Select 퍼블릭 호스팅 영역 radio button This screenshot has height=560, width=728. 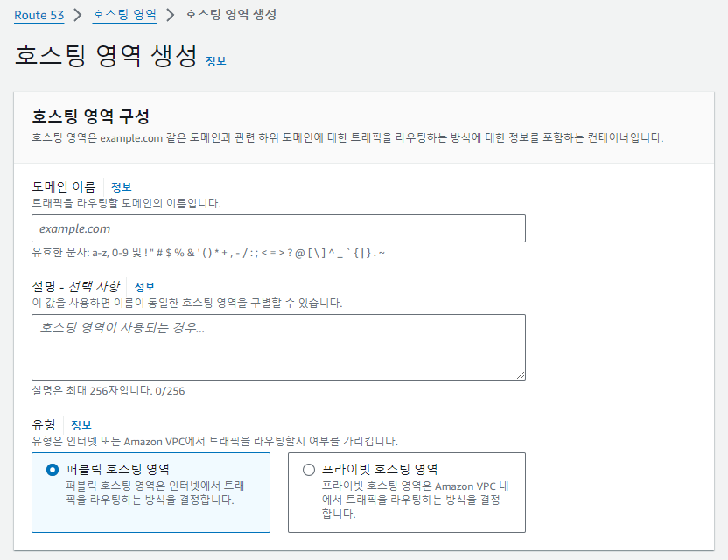52,470
